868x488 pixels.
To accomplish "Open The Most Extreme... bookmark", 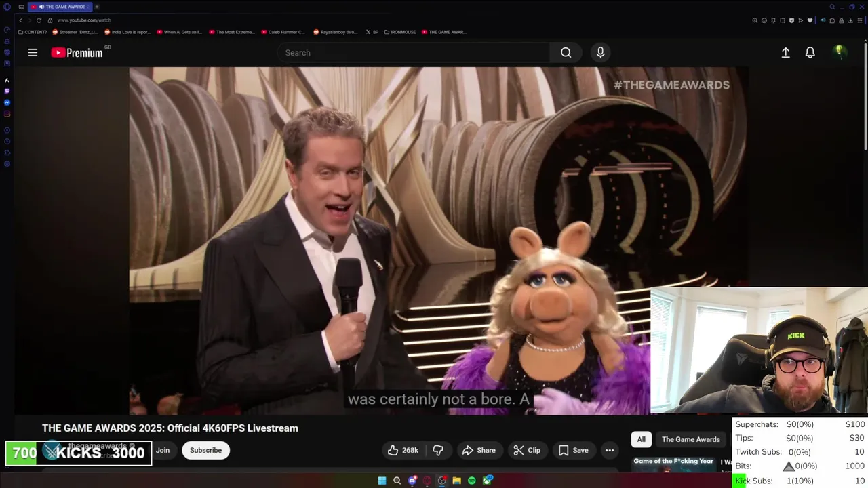I will [x=232, y=32].
